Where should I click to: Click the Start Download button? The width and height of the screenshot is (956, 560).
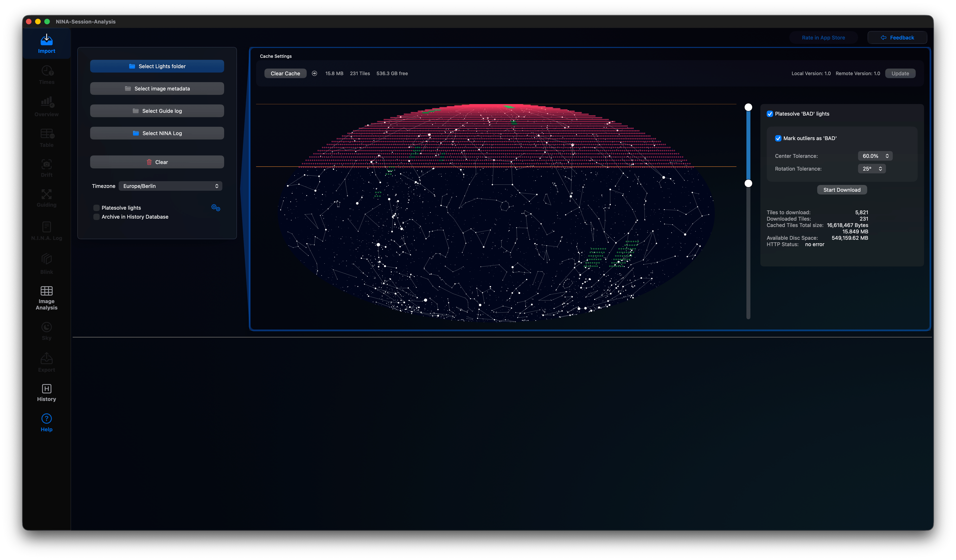[x=842, y=190]
